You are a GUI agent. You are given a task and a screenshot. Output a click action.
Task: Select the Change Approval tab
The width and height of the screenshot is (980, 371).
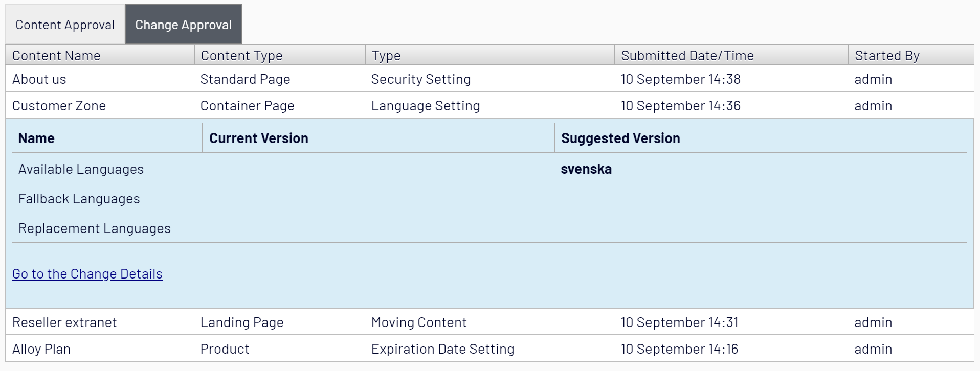(183, 25)
